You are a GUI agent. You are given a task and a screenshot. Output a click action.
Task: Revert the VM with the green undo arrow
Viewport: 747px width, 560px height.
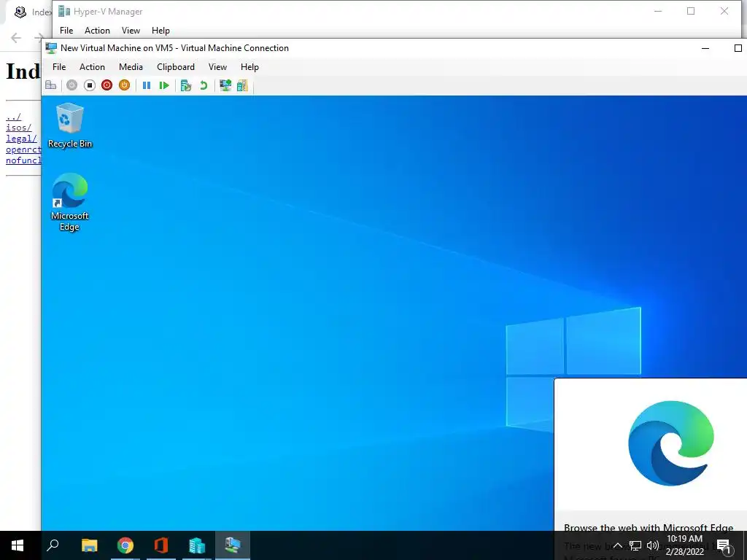(x=204, y=85)
